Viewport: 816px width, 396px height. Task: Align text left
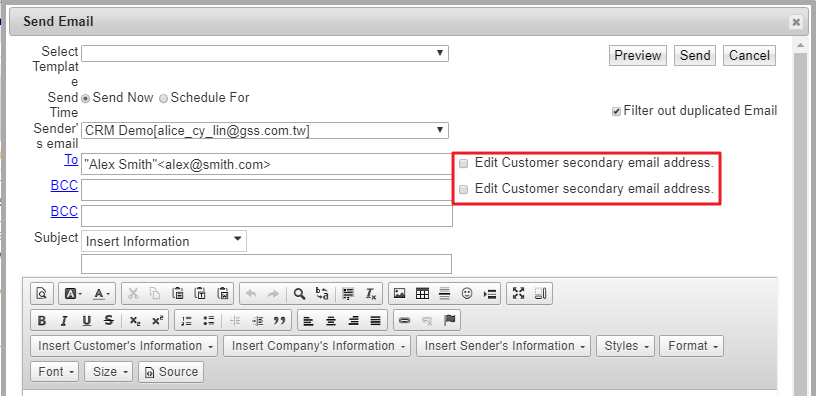pos(309,321)
